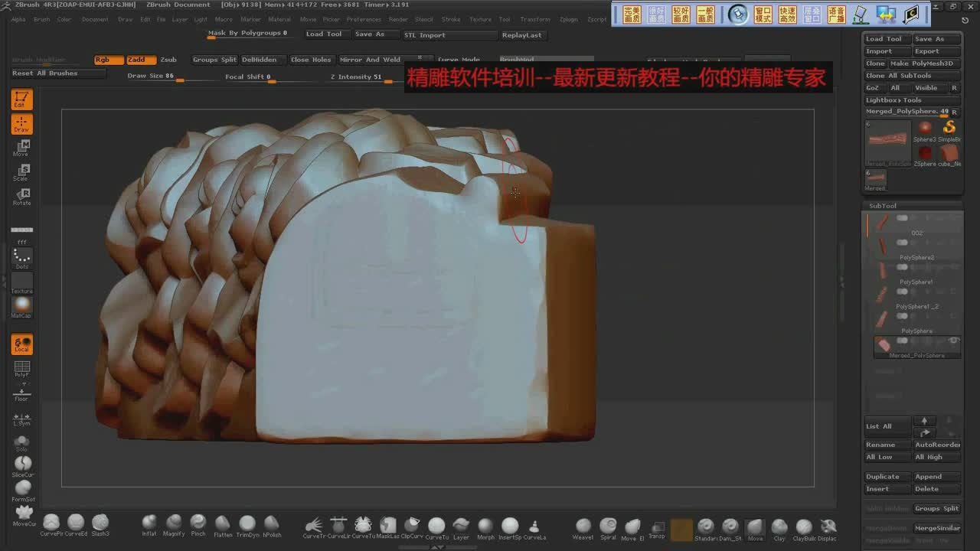980x551 pixels.
Task: Toggle eye visibility of Merged_PolySphere subtool
Action: (954, 340)
